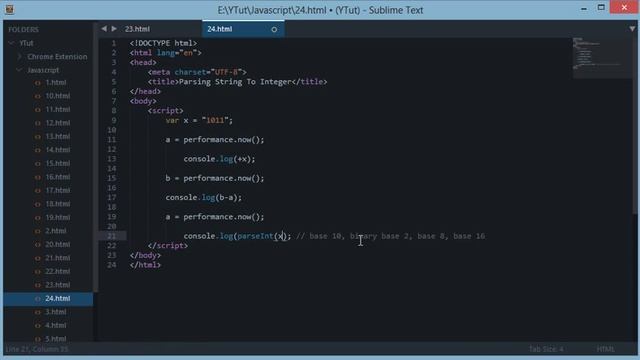
Task: Click unsaved-changes dot on 24.html tab
Action: pos(274,29)
